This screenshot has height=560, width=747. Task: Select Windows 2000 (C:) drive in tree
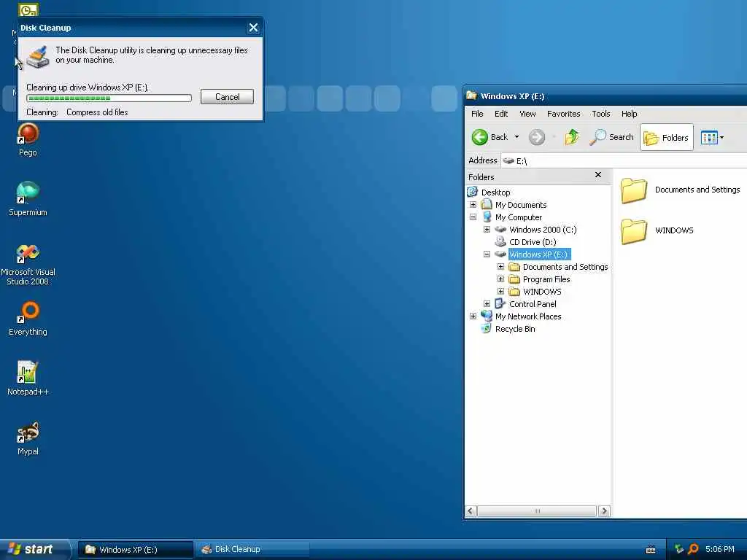click(543, 230)
